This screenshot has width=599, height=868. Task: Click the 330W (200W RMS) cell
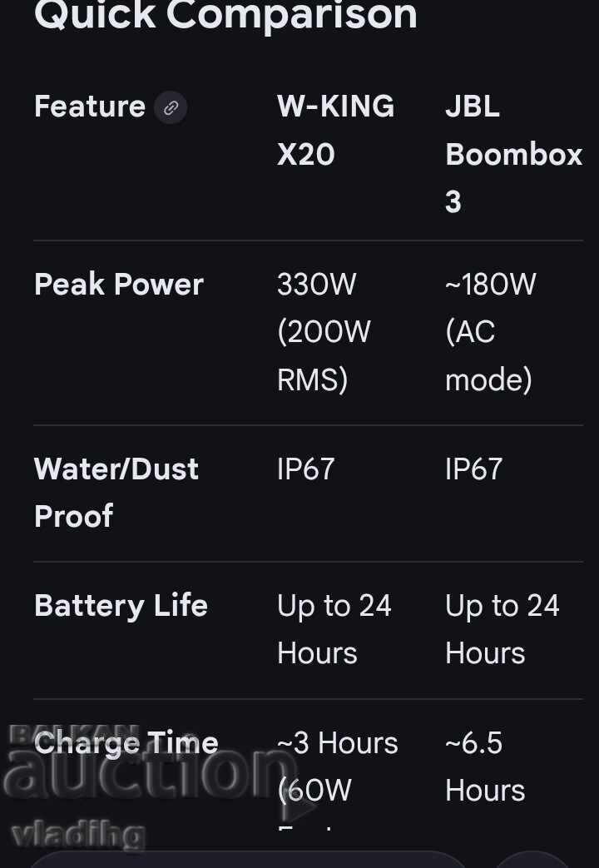[x=324, y=332]
